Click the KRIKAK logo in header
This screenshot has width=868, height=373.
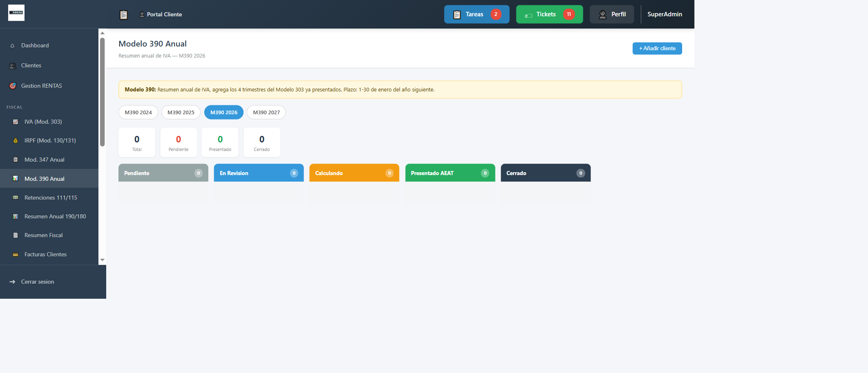[16, 13]
